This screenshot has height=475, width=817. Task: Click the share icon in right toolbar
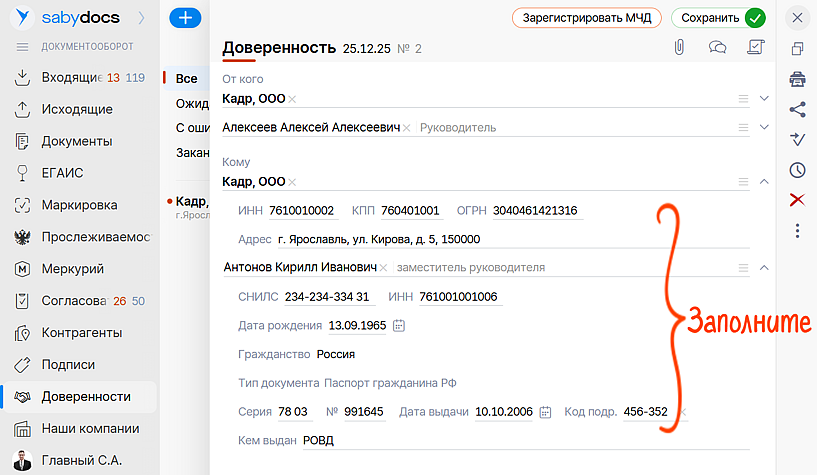click(x=797, y=110)
